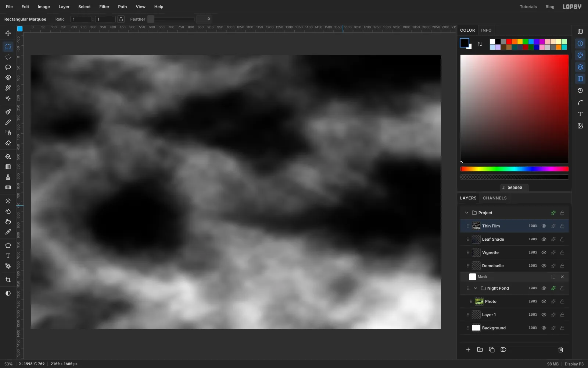Screen dimensions: 588x368
Task: Select the Magnetic Lasso tool
Action: coord(8,78)
